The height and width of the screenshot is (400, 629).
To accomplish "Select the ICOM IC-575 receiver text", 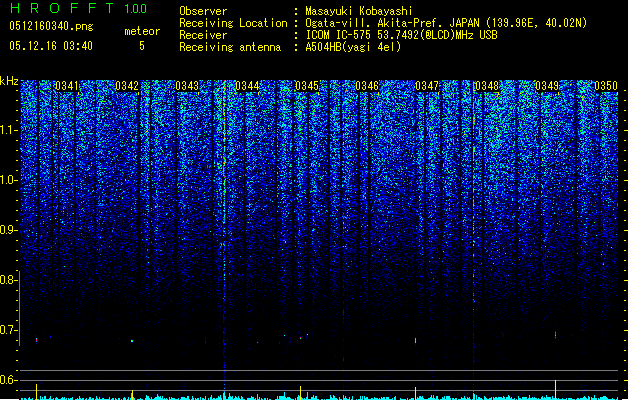I will [401, 35].
